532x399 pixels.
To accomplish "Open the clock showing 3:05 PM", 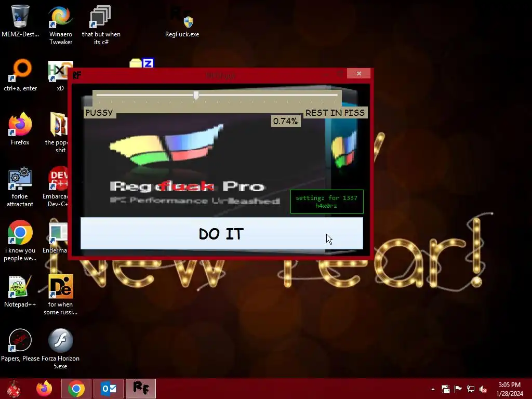I will pos(510,389).
